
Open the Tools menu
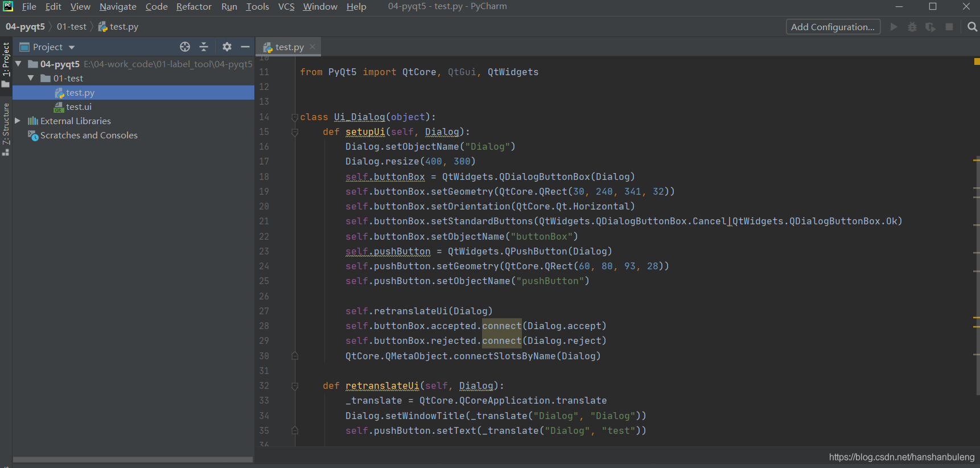[x=257, y=7]
